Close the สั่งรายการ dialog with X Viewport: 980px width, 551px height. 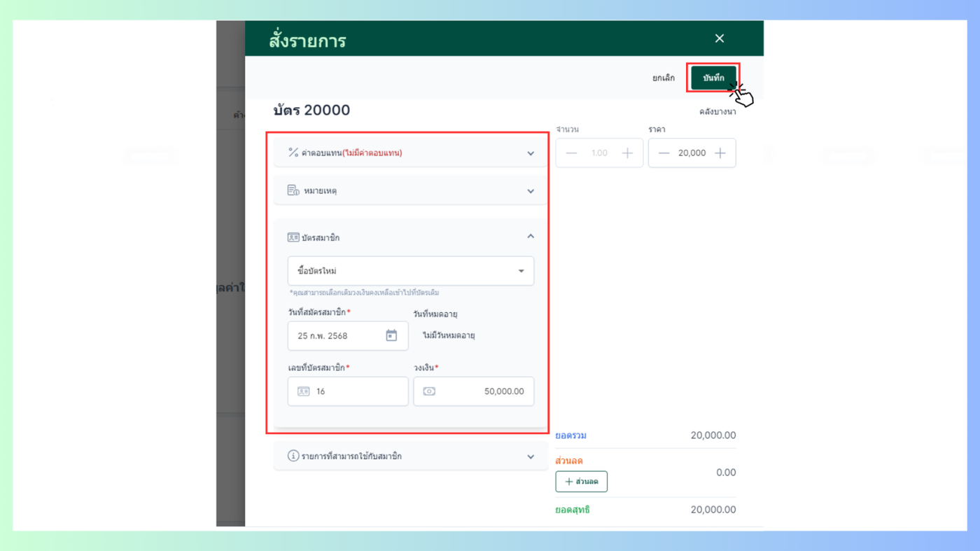[x=719, y=39]
